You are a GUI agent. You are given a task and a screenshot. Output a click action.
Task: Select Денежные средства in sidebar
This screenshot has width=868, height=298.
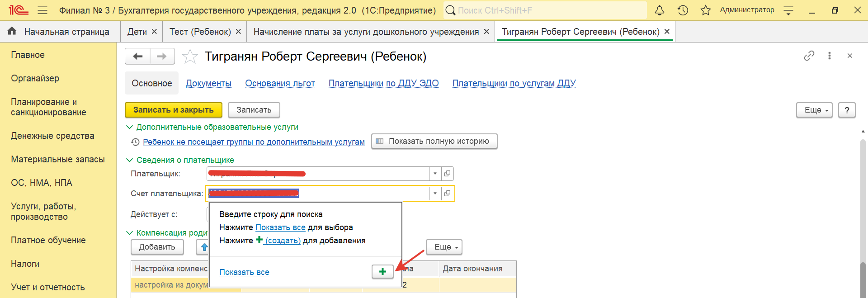click(52, 136)
